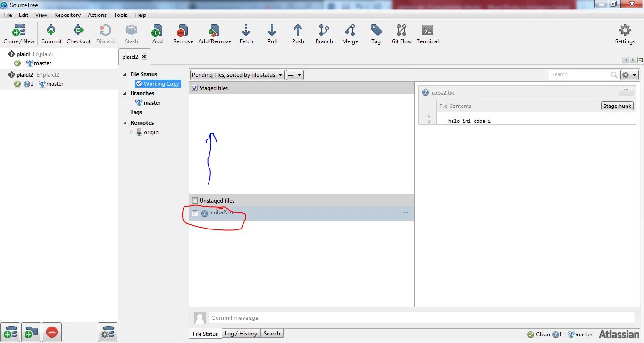Open the View menu
644x343 pixels.
[42, 15]
